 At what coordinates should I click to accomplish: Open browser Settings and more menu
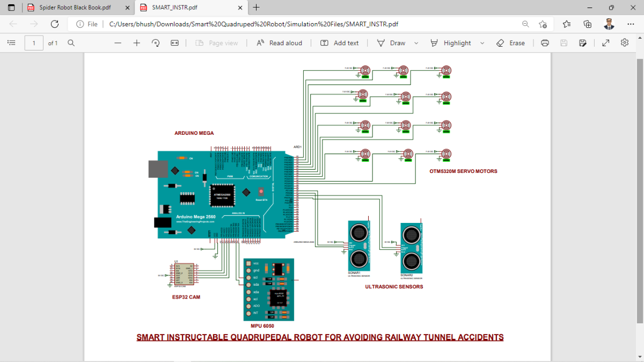pyautogui.click(x=630, y=24)
